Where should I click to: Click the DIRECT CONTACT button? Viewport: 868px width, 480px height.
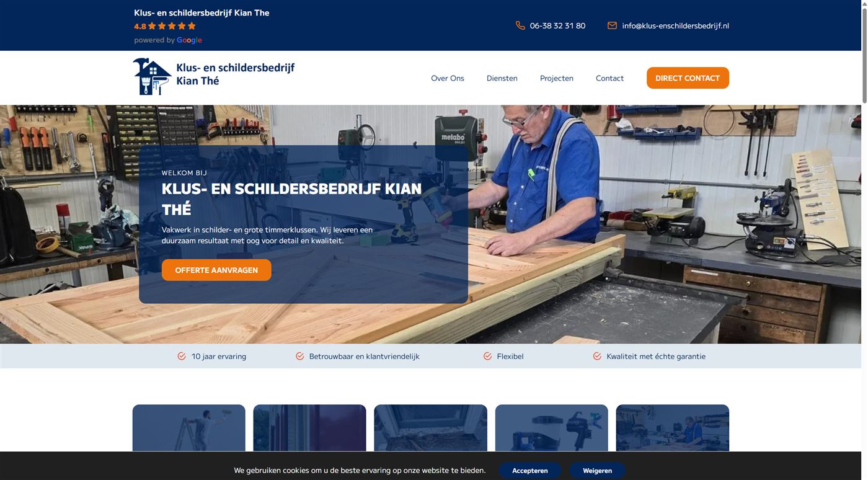[x=688, y=78]
